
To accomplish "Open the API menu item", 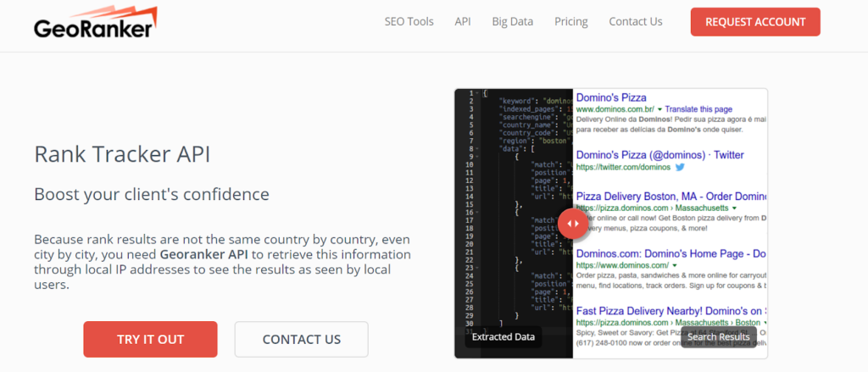I will pos(463,22).
